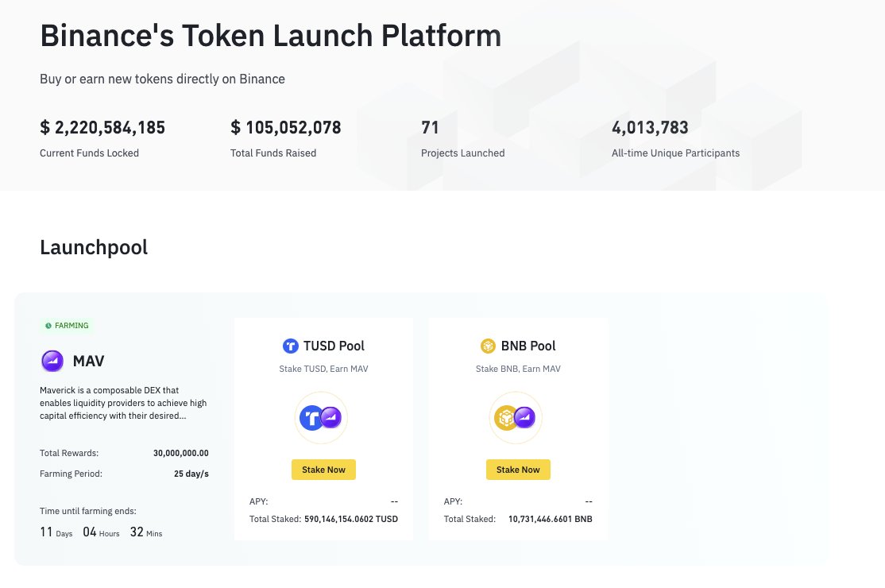
Task: Click the MAV project name
Action: [89, 362]
